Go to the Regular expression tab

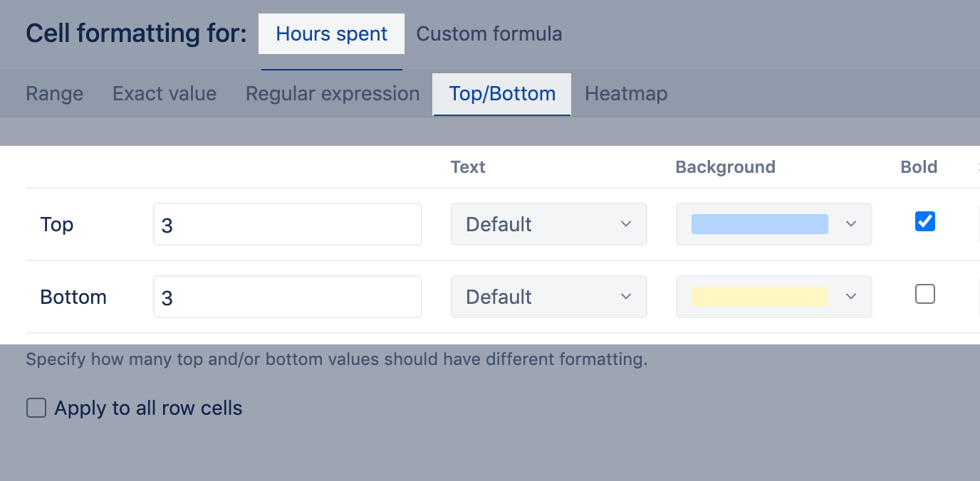click(x=333, y=94)
